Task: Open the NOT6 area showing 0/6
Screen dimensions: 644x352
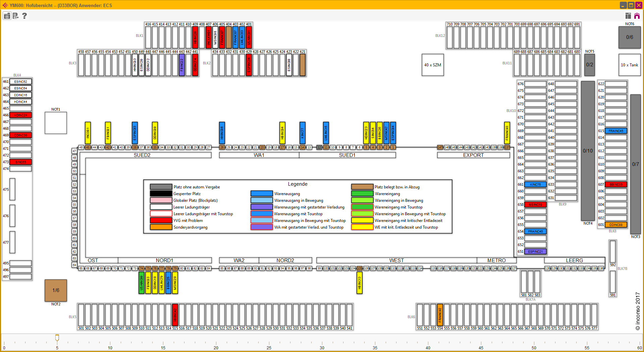Action: pyautogui.click(x=630, y=37)
